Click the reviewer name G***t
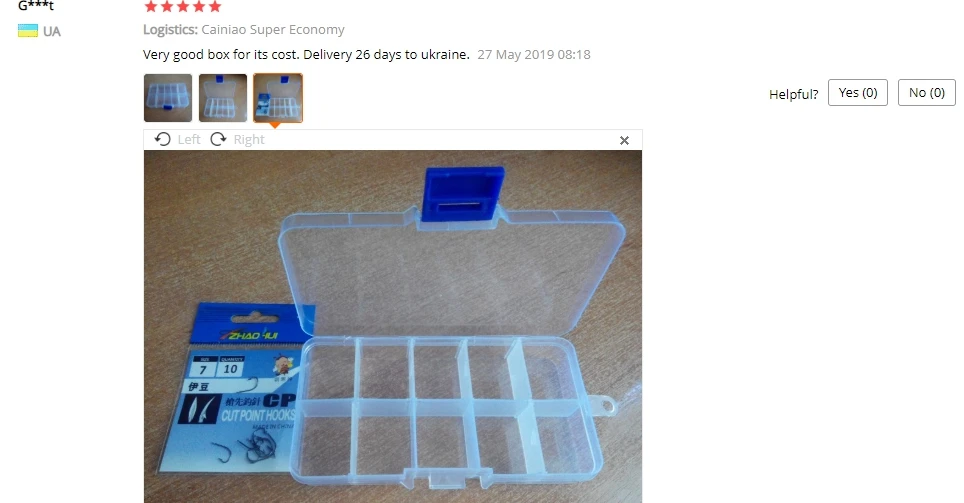This screenshot has width=964, height=503. tap(36, 6)
